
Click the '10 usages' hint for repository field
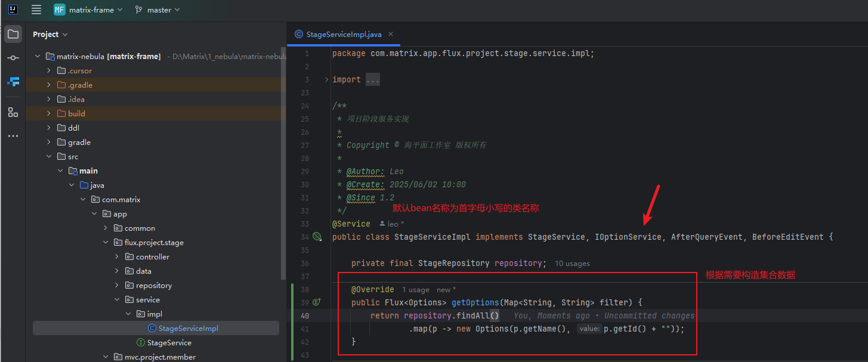(572, 263)
